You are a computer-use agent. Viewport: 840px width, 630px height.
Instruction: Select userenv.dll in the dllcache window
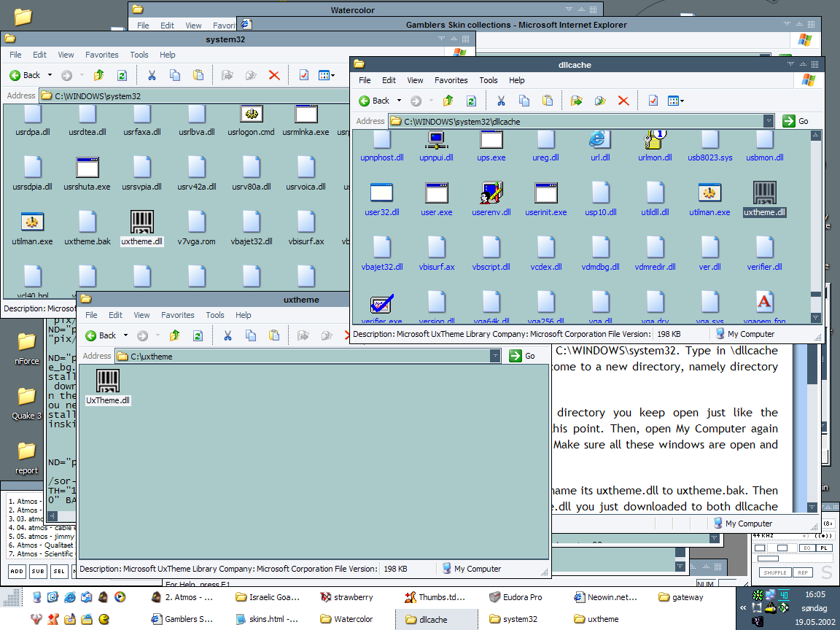491,199
